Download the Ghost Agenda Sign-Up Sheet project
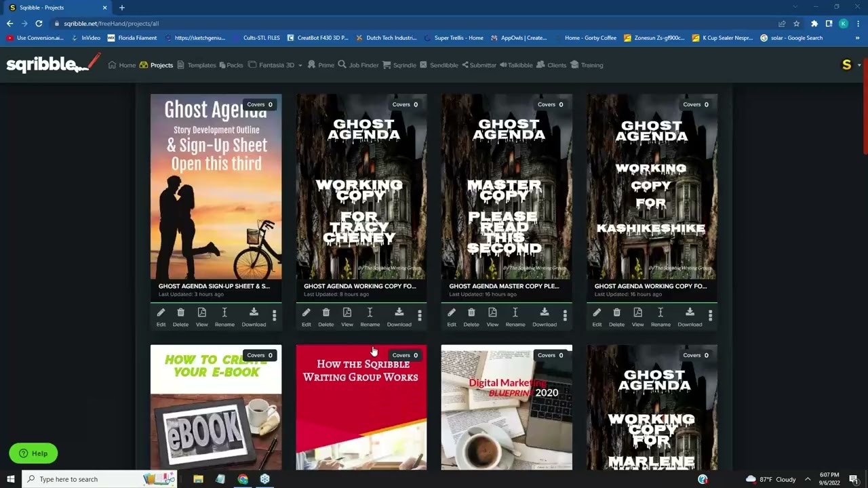The image size is (868, 488). 254,317
